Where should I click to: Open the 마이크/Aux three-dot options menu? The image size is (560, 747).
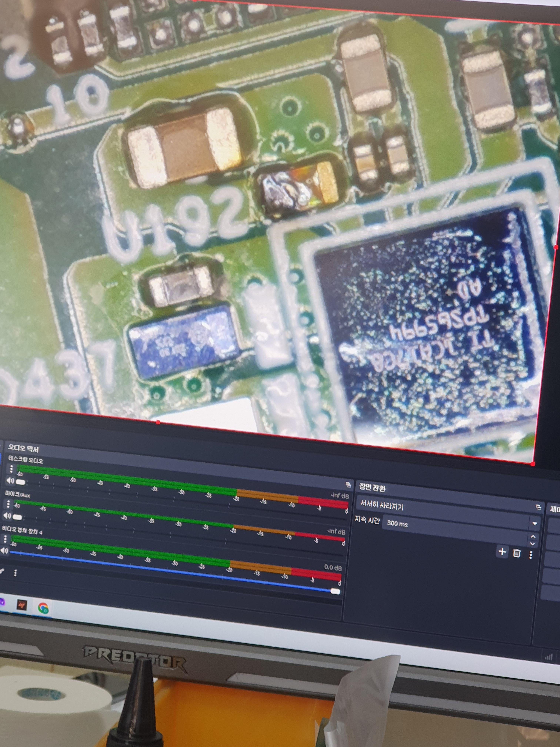tap(9, 504)
